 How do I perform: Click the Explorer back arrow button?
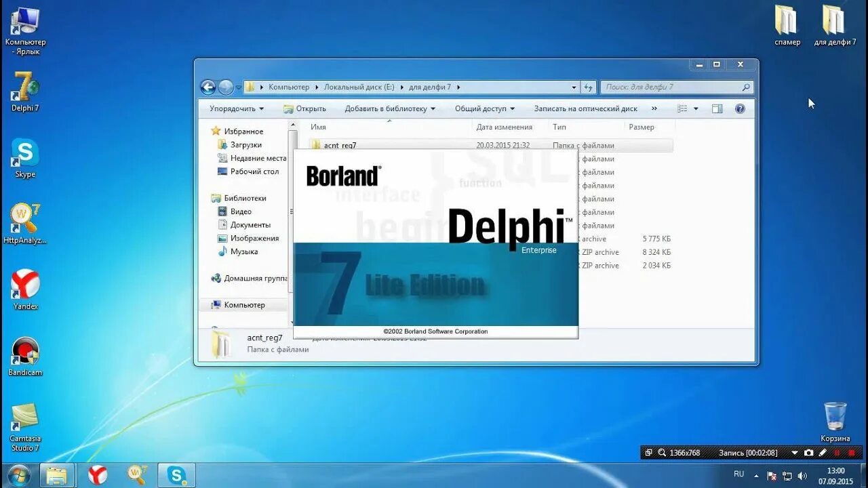click(x=208, y=87)
